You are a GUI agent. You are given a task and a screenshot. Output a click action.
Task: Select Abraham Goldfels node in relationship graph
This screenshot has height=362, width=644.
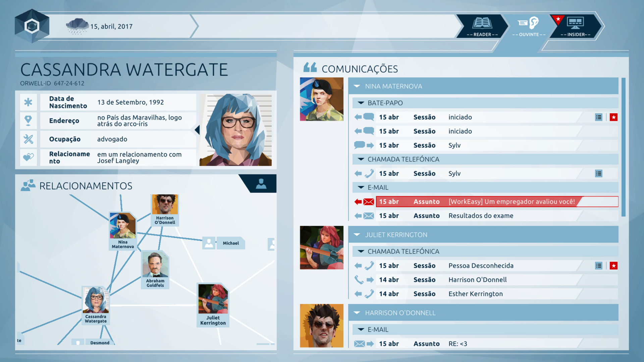[x=155, y=270]
